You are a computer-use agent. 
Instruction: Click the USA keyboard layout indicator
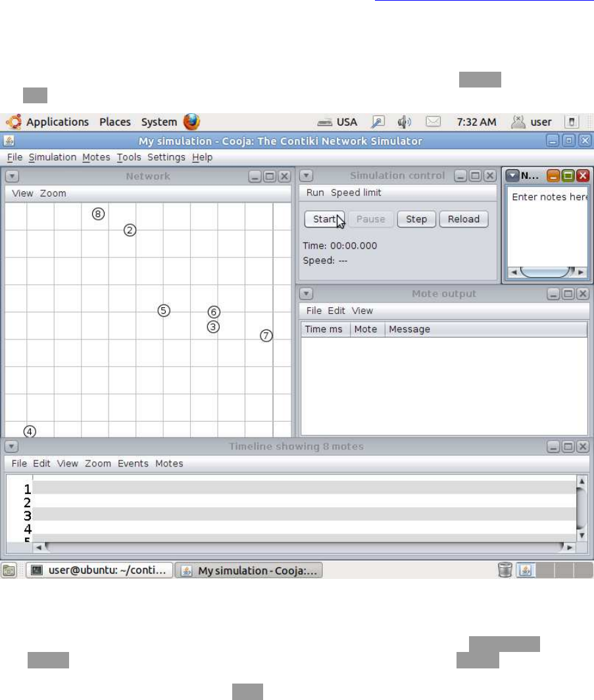(337, 122)
